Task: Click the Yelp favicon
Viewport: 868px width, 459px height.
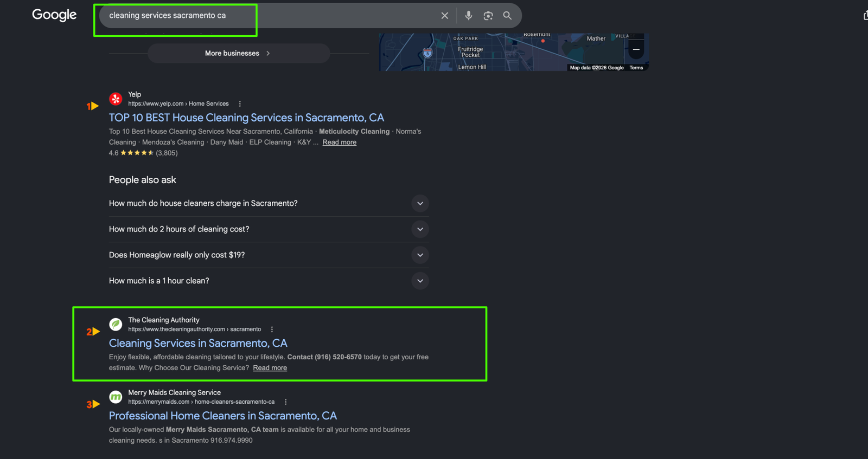Action: click(116, 99)
